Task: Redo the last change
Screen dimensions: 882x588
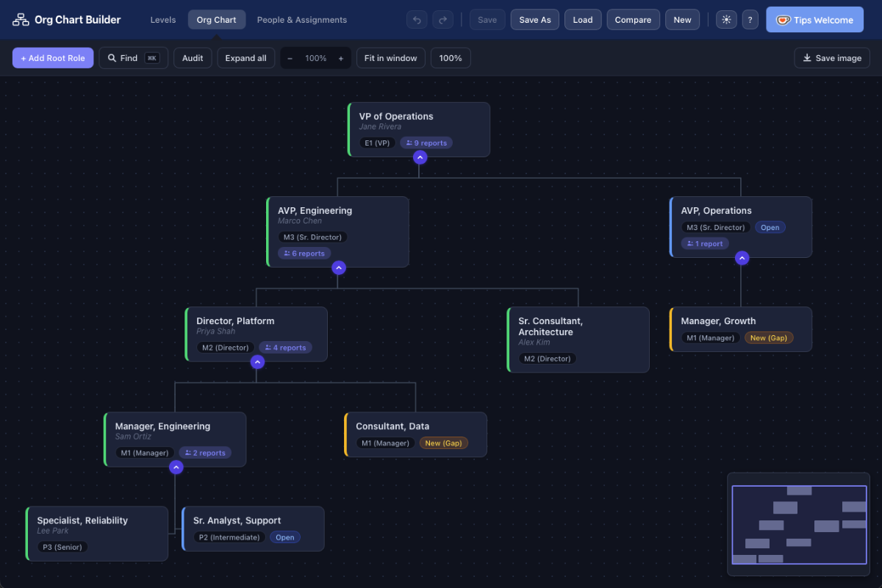Action: [443, 20]
